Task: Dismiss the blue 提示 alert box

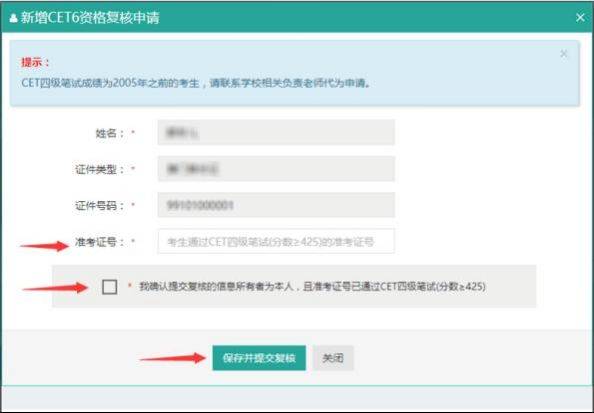Action: pos(564,54)
